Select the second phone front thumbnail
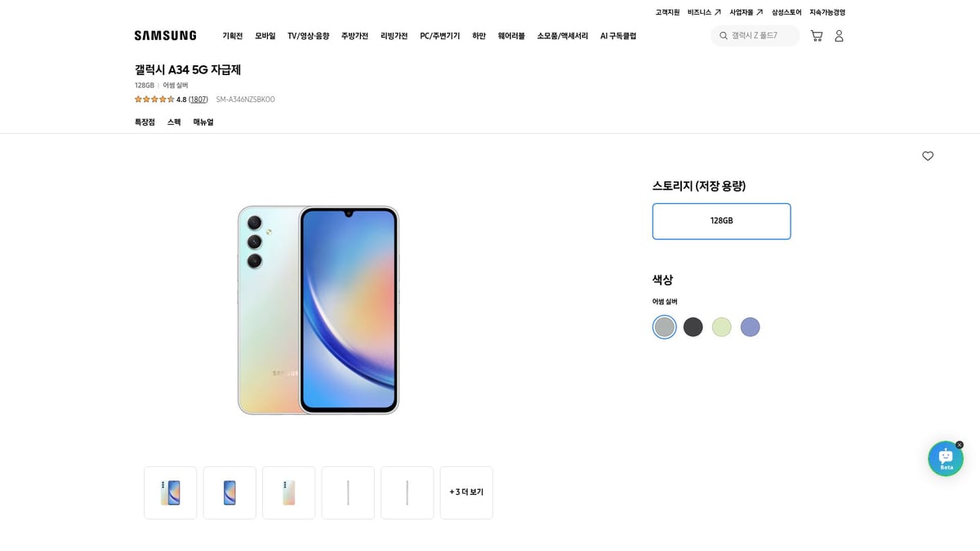This screenshot has width=980, height=551. (x=229, y=492)
